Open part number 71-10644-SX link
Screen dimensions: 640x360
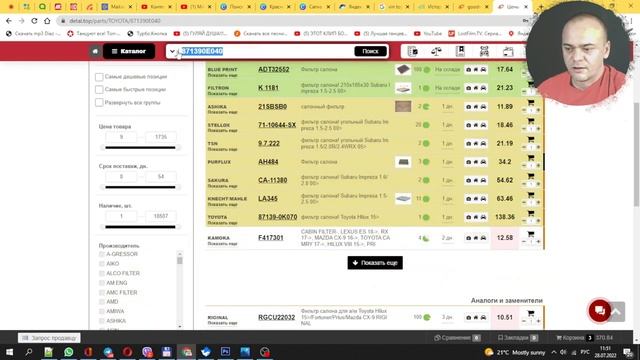(x=277, y=125)
